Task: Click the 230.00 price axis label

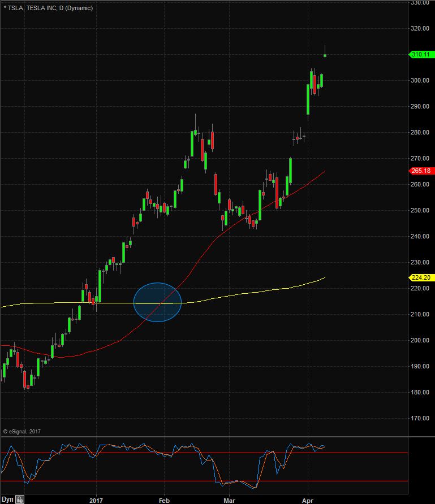Action: [x=420, y=263]
